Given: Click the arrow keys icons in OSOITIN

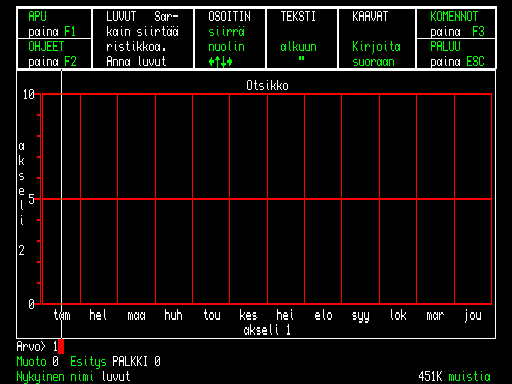Looking at the screenshot, I should (x=220, y=62).
